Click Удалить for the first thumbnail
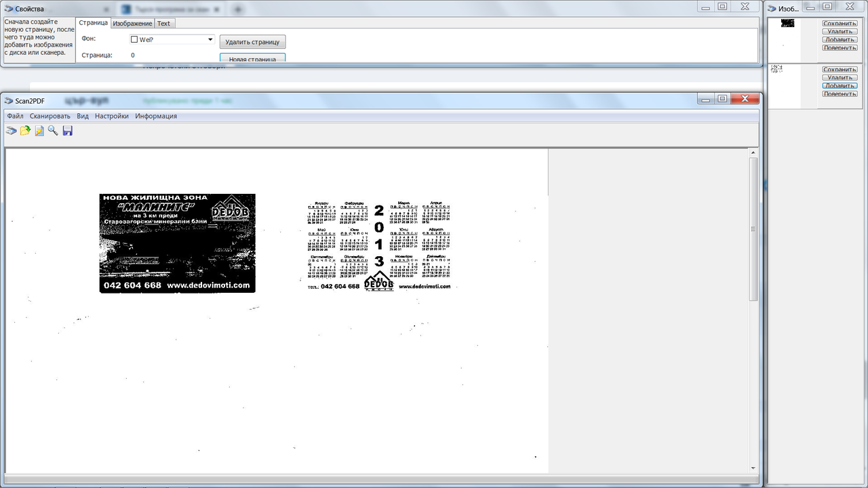Image resolution: width=868 pixels, height=488 pixels. [x=840, y=31]
